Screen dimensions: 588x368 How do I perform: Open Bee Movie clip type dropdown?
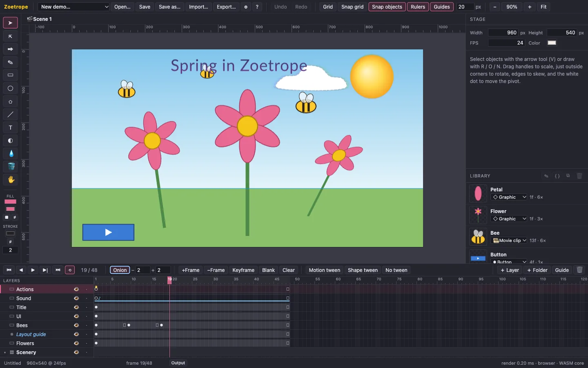tap(509, 240)
